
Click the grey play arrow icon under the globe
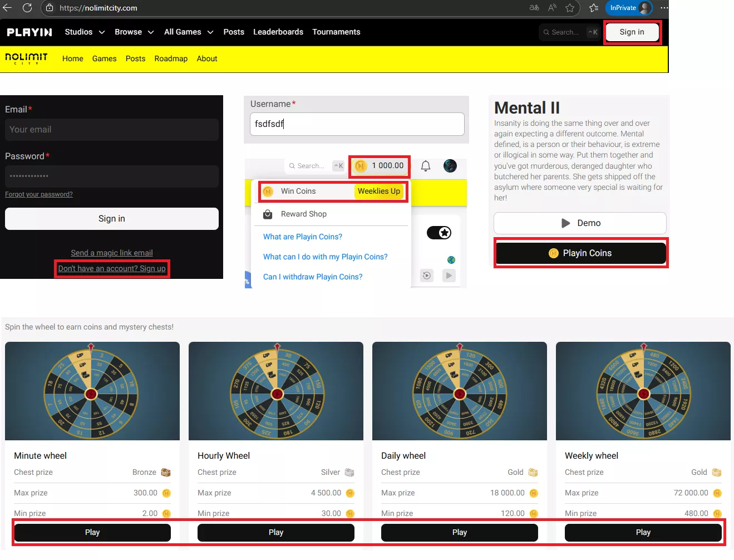pyautogui.click(x=449, y=276)
